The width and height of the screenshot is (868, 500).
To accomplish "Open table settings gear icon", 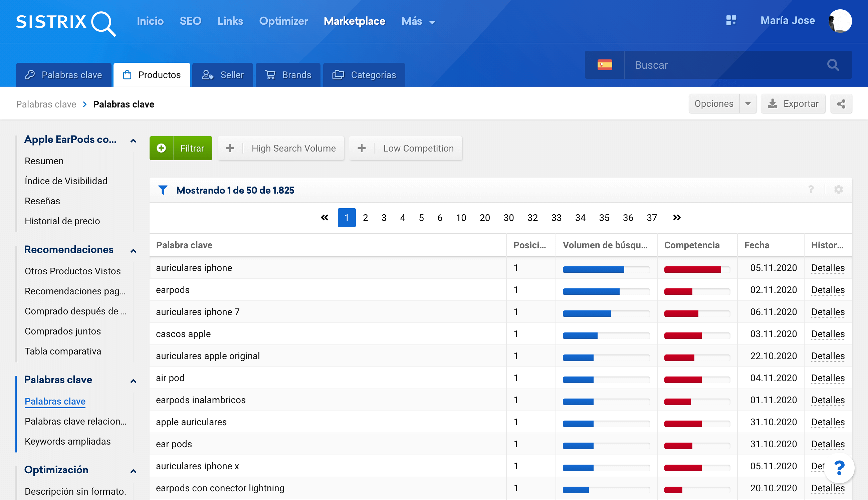I will (839, 190).
